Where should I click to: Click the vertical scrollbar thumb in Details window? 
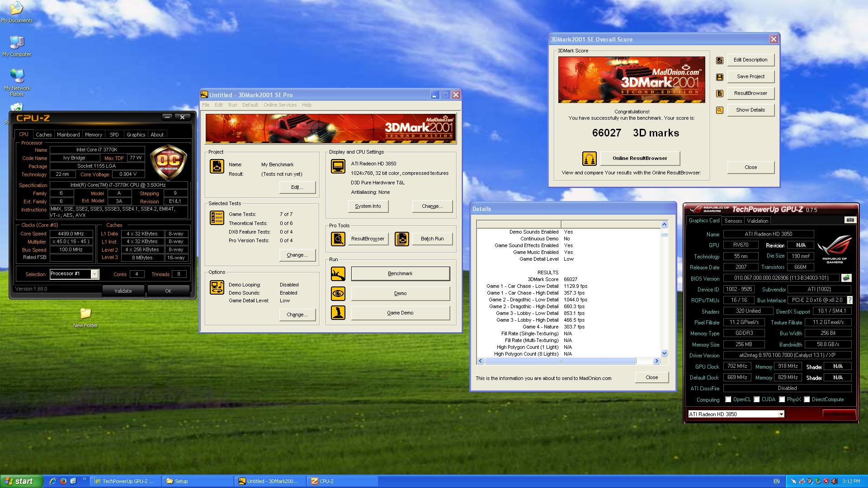(x=664, y=235)
